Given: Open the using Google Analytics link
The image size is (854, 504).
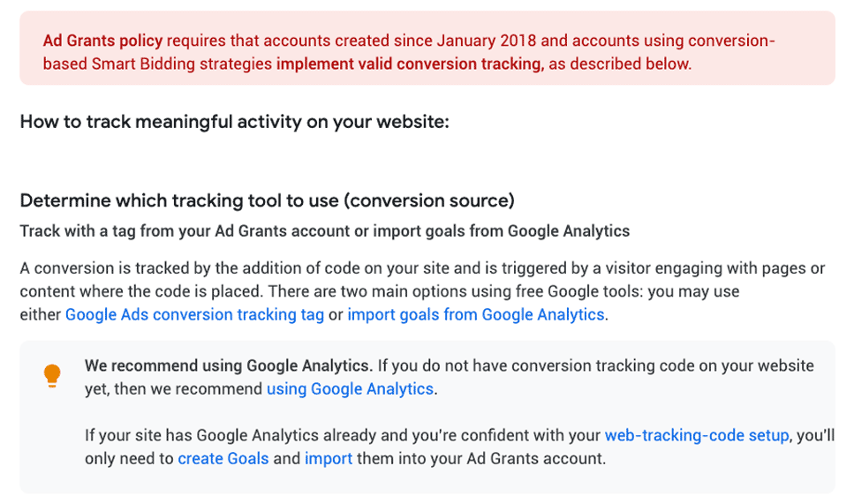Looking at the screenshot, I should [350, 389].
